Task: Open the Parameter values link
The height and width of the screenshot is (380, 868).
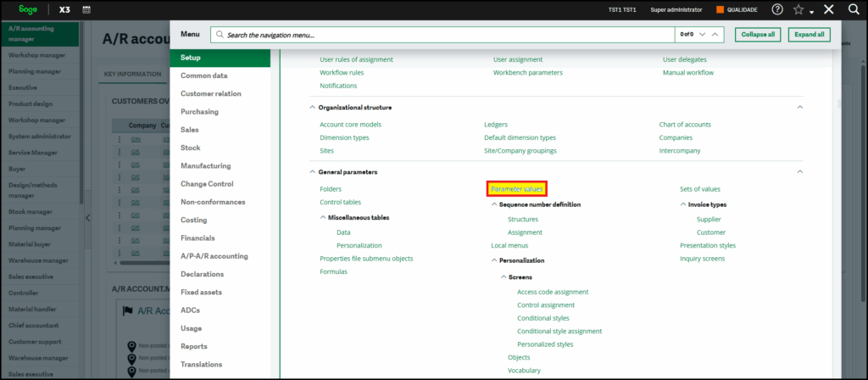Action: click(x=516, y=188)
